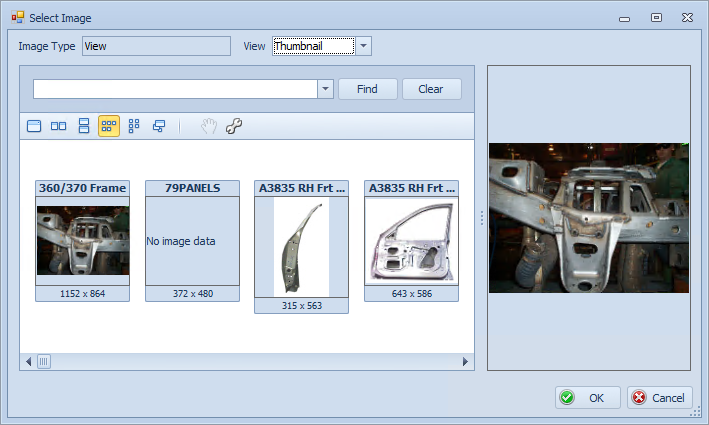This screenshot has width=709, height=425.
Task: Focus the search text input box
Action: [175, 89]
